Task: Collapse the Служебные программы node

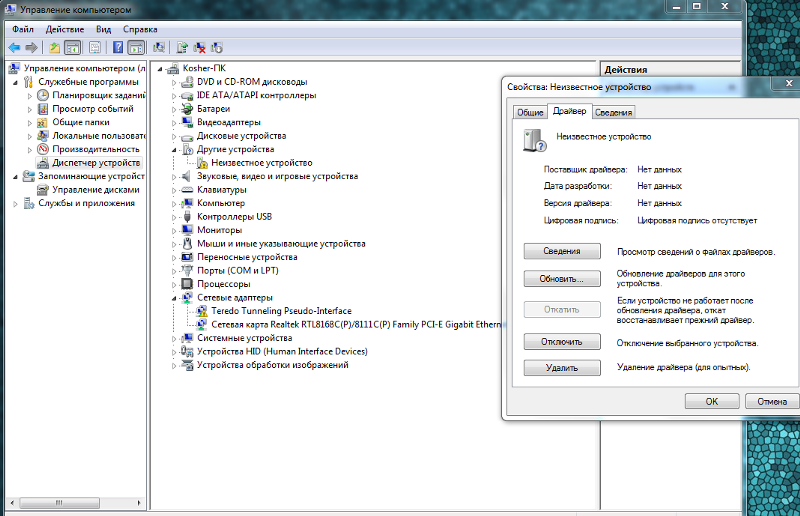Action: pos(15,82)
